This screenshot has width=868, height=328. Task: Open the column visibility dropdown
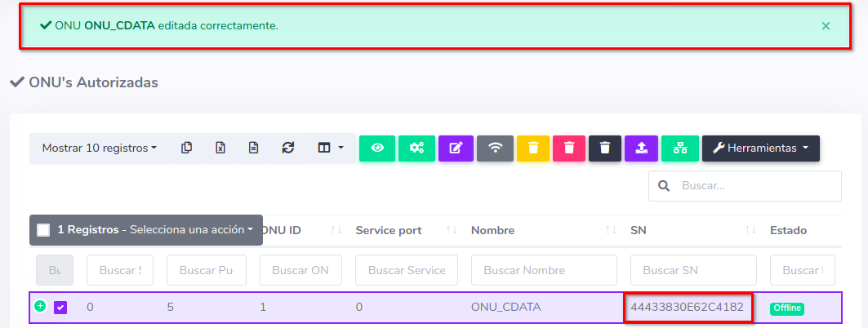[x=330, y=148]
